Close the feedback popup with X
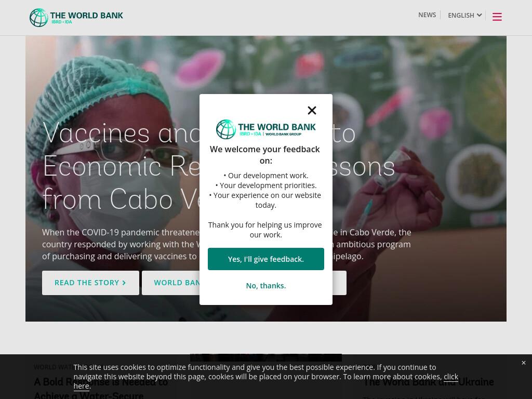The image size is (532, 399). (312, 110)
